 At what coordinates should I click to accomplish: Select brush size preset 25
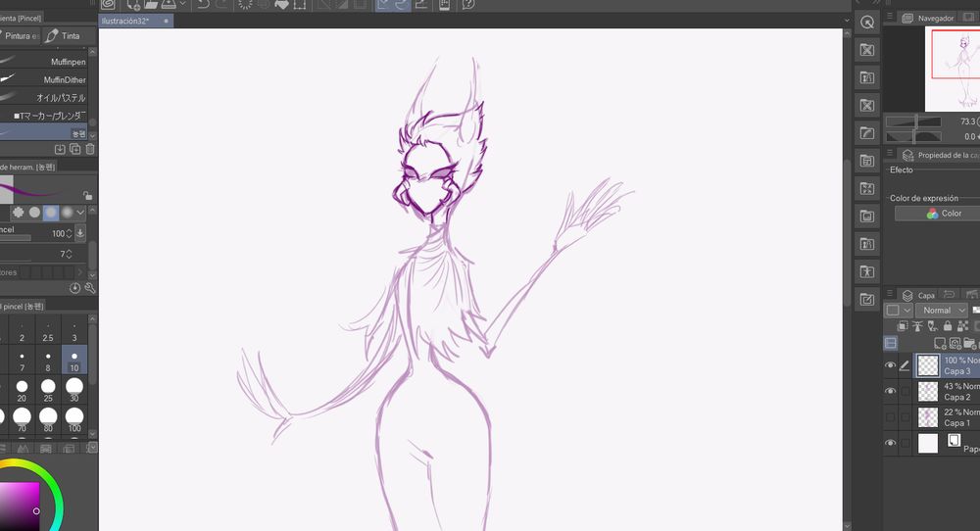tap(48, 391)
